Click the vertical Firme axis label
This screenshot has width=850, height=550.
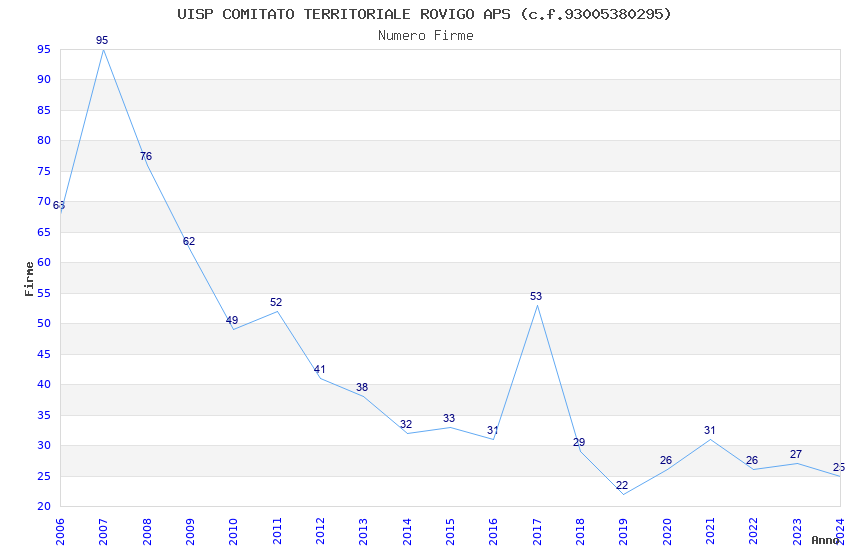(x=29, y=279)
